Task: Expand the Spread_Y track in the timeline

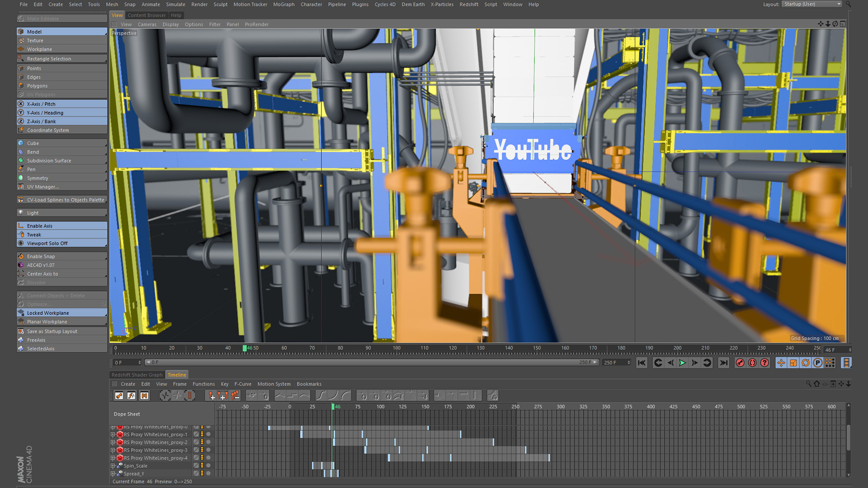Action: [113, 474]
